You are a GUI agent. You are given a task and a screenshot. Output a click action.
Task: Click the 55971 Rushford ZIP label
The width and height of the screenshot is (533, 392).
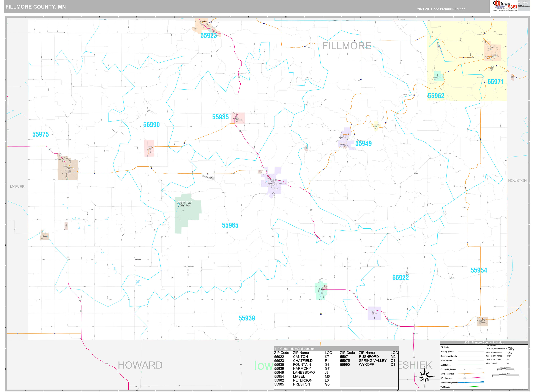coord(495,82)
